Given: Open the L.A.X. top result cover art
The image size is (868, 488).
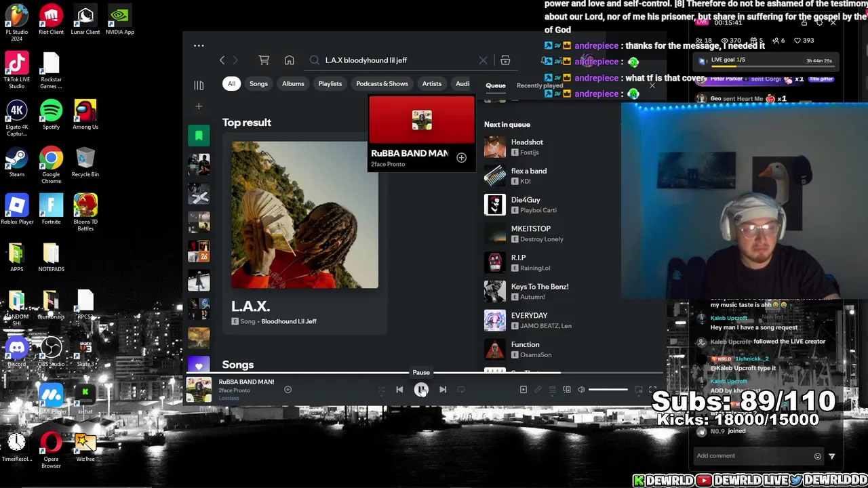Looking at the screenshot, I should 304,215.
